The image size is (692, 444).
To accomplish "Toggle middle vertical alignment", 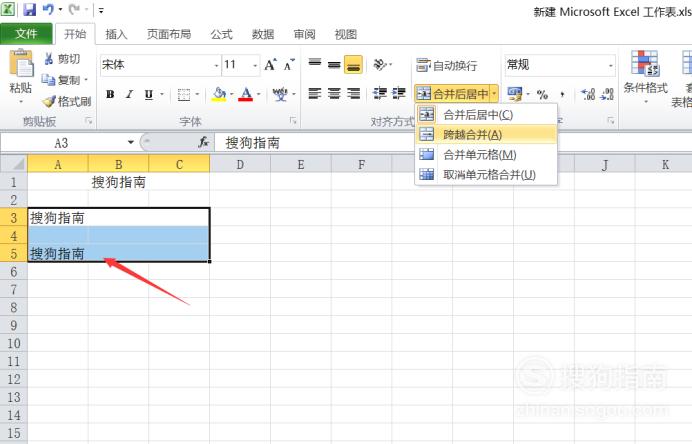I will (334, 64).
